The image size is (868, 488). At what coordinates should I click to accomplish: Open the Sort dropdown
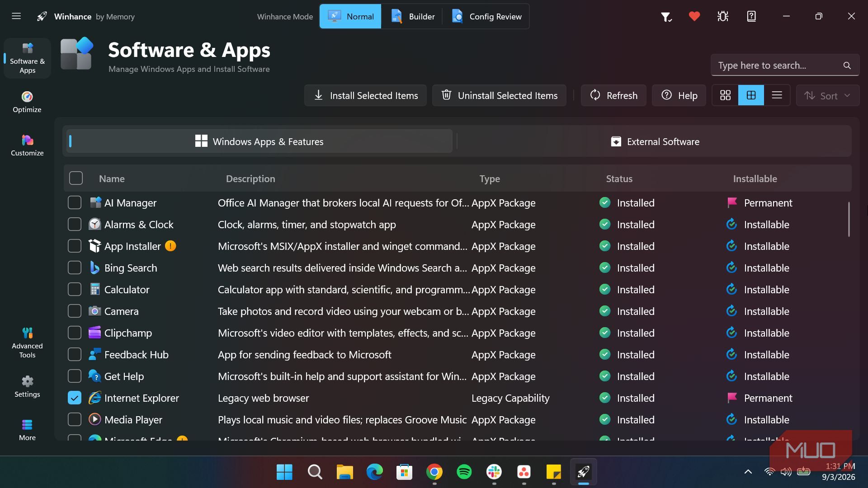(827, 95)
